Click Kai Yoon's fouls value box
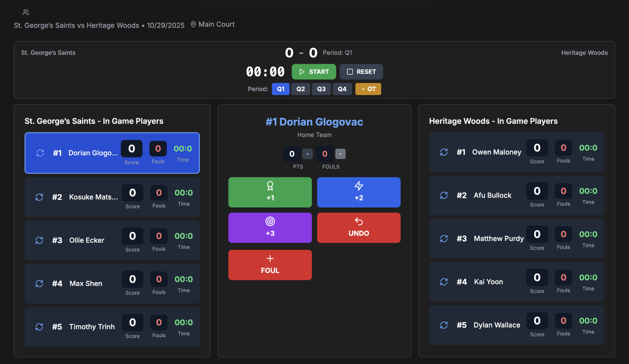 click(x=563, y=277)
